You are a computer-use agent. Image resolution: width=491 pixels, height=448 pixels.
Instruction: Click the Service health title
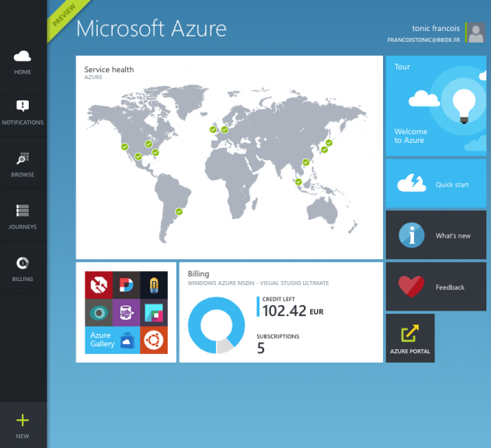click(x=109, y=70)
